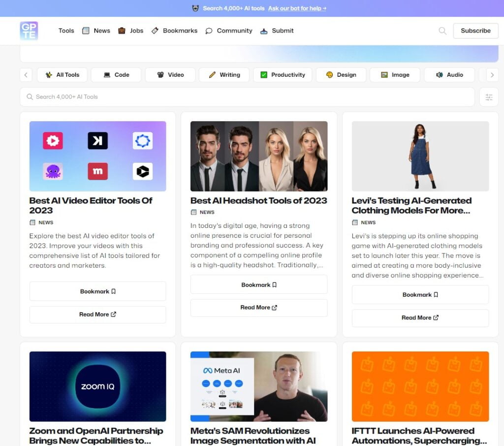Open the Audio category filter
The width and height of the screenshot is (504, 446).
click(449, 75)
